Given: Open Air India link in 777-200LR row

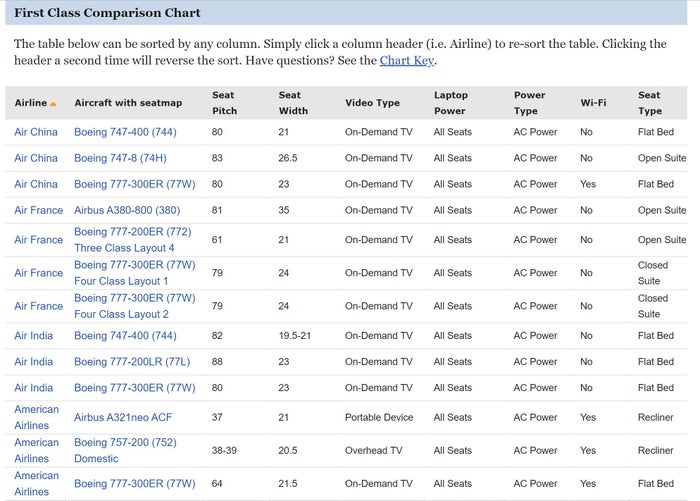Looking at the screenshot, I should (33, 362).
